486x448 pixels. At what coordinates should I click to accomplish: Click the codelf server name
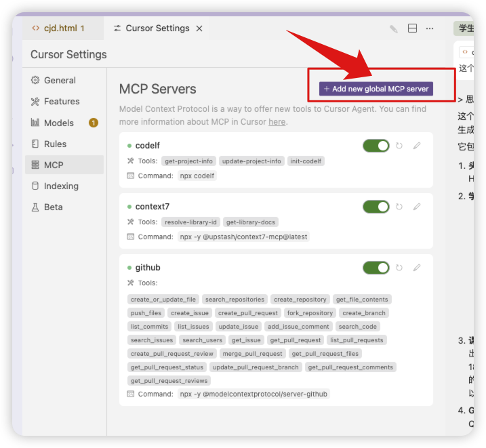(x=148, y=146)
